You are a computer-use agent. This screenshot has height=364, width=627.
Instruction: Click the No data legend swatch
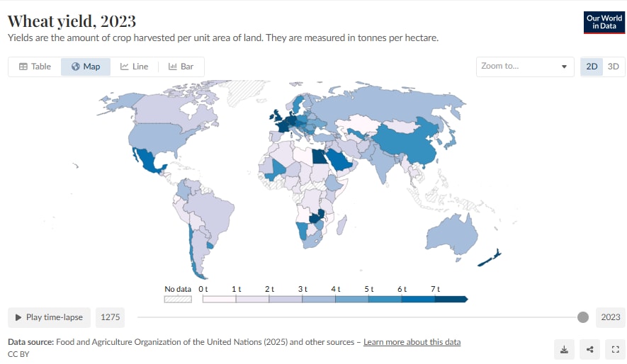(178, 299)
